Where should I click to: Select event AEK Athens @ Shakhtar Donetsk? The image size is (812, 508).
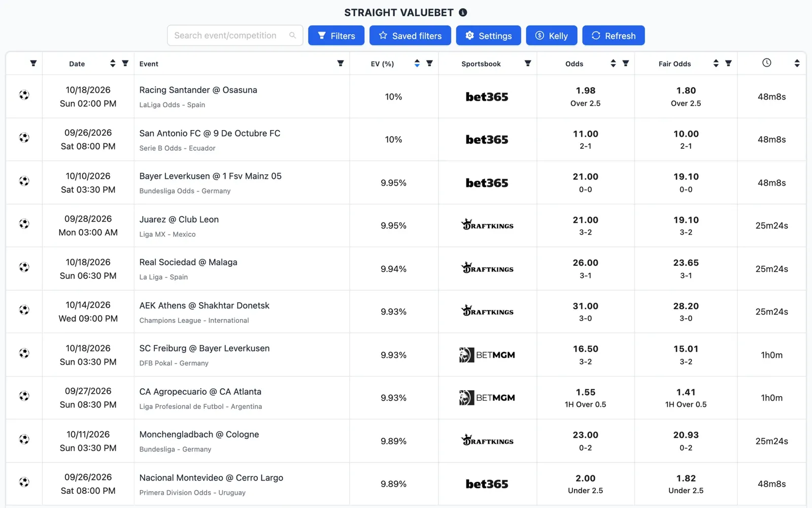pos(204,306)
